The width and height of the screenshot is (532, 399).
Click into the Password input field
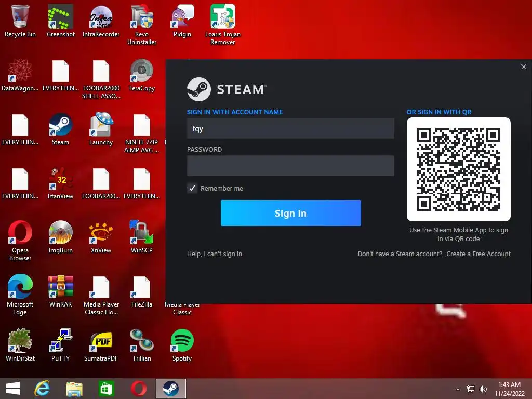290,166
